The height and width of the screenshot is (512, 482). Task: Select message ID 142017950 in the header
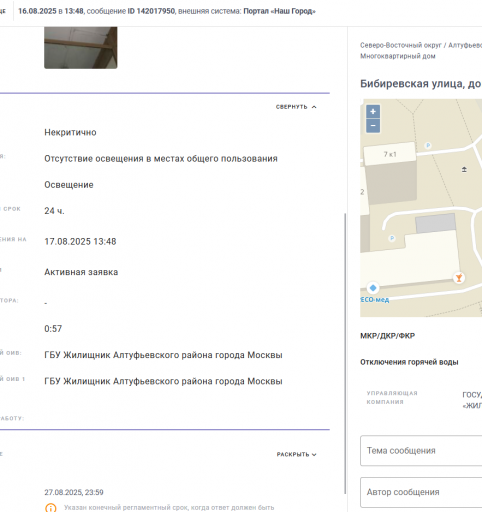[151, 11]
